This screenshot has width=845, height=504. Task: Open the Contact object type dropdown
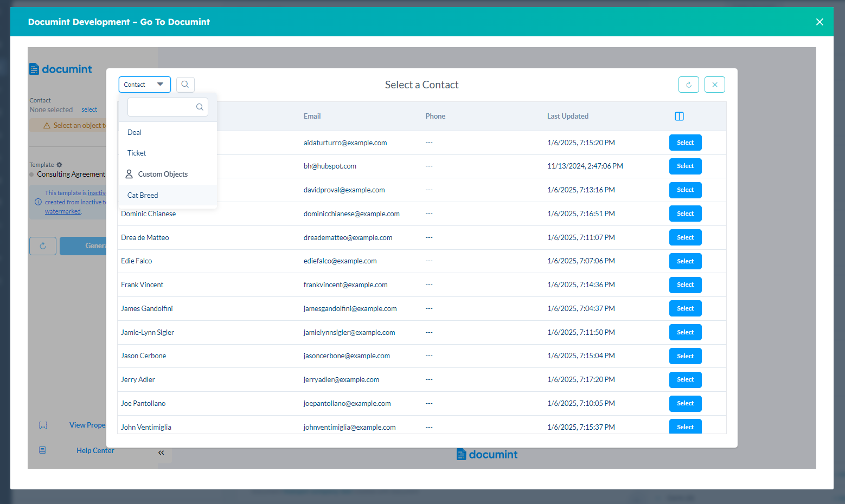coord(144,85)
